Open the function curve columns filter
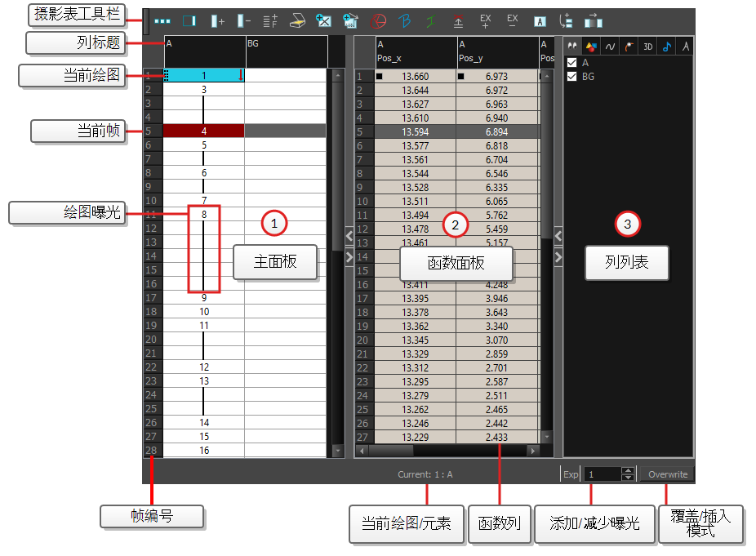The height and width of the screenshot is (556, 756). pyautogui.click(x=610, y=46)
